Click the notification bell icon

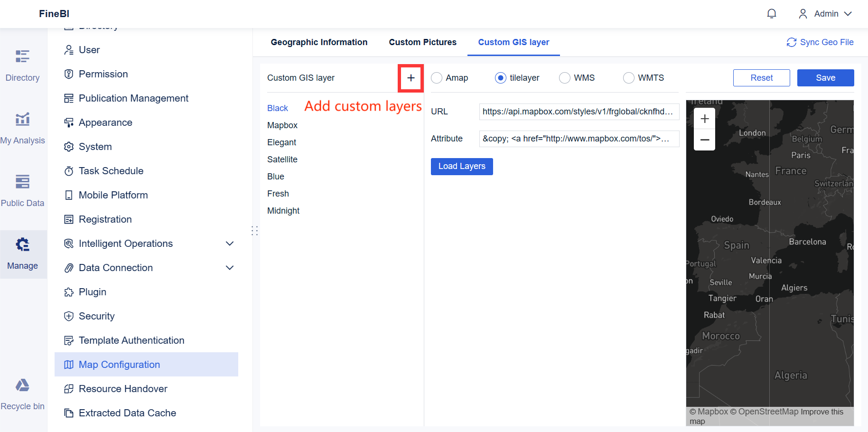click(x=772, y=14)
